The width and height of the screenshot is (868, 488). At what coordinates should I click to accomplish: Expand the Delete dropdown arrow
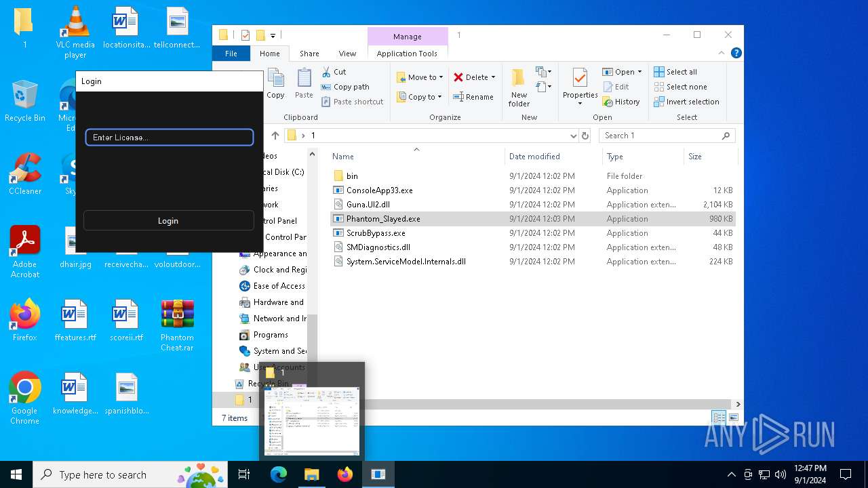coord(493,77)
